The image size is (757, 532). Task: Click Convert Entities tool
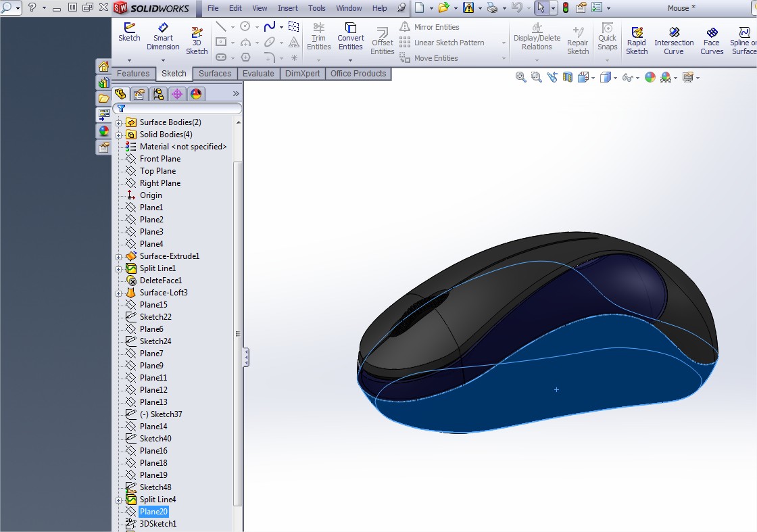(351, 37)
